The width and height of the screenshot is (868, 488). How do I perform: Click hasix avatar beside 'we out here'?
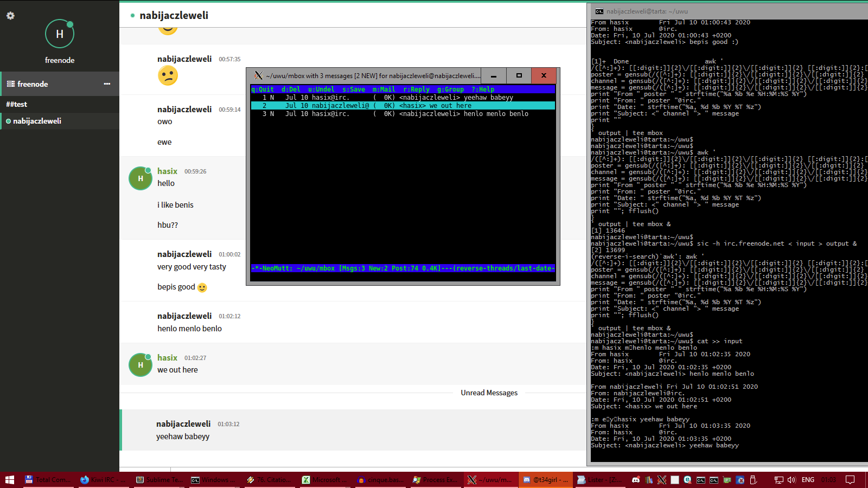tap(141, 365)
